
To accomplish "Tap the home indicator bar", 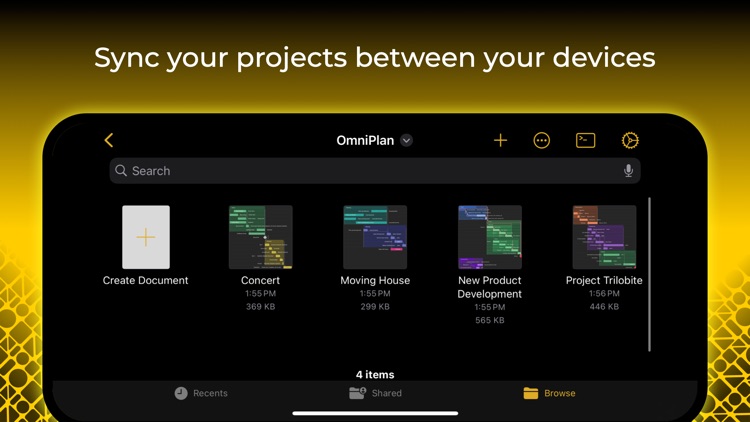I will pyautogui.click(x=375, y=413).
